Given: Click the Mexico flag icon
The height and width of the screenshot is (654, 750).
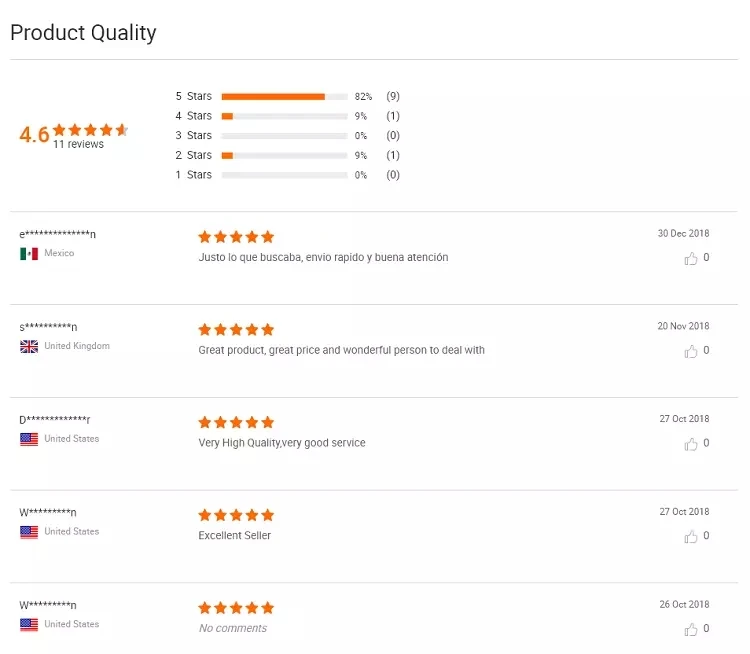Looking at the screenshot, I should point(29,254).
